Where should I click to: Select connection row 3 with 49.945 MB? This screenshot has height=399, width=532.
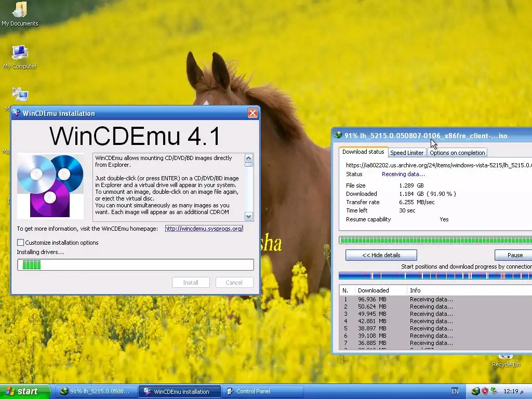(x=436, y=314)
